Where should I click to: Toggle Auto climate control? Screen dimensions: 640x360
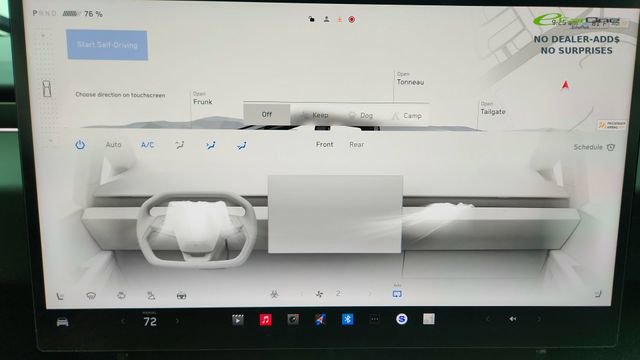coord(113,144)
